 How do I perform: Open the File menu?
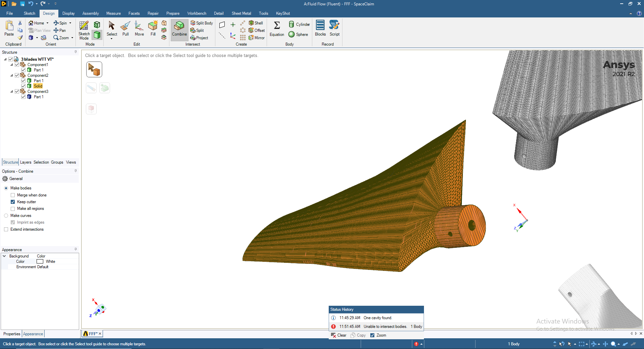click(x=9, y=13)
